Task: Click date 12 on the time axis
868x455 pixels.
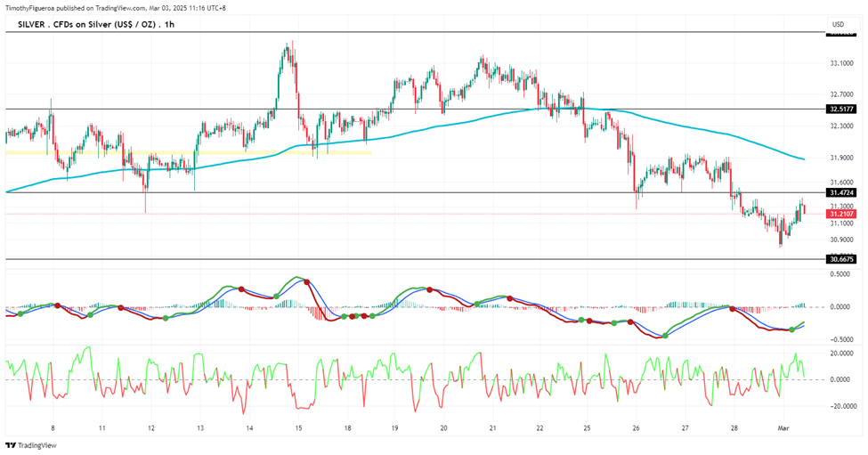Action: click(x=151, y=428)
